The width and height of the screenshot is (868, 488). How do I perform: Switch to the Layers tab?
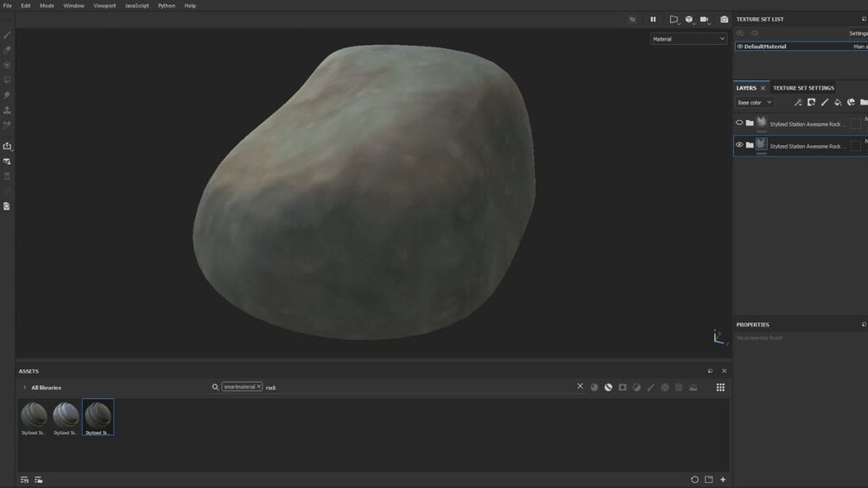coord(746,88)
